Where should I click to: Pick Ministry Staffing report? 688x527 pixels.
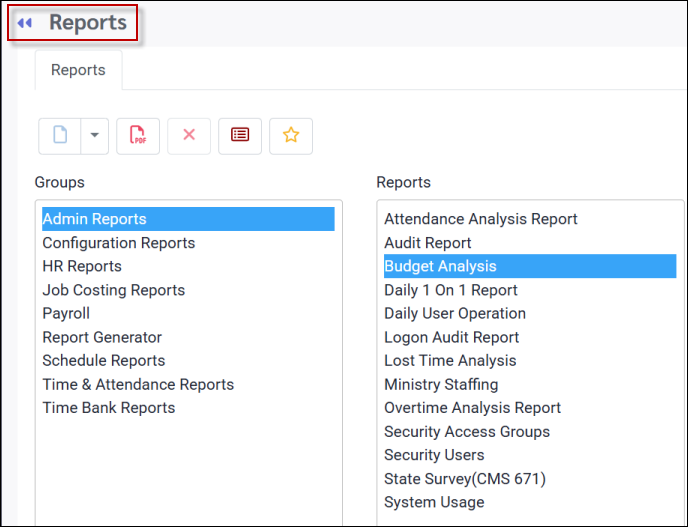coord(530,384)
